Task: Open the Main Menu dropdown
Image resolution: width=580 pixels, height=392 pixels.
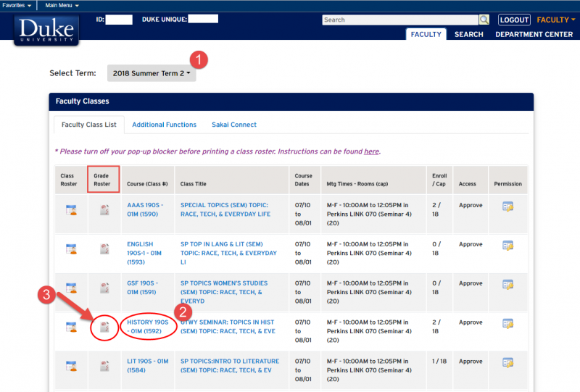Action: [x=62, y=5]
